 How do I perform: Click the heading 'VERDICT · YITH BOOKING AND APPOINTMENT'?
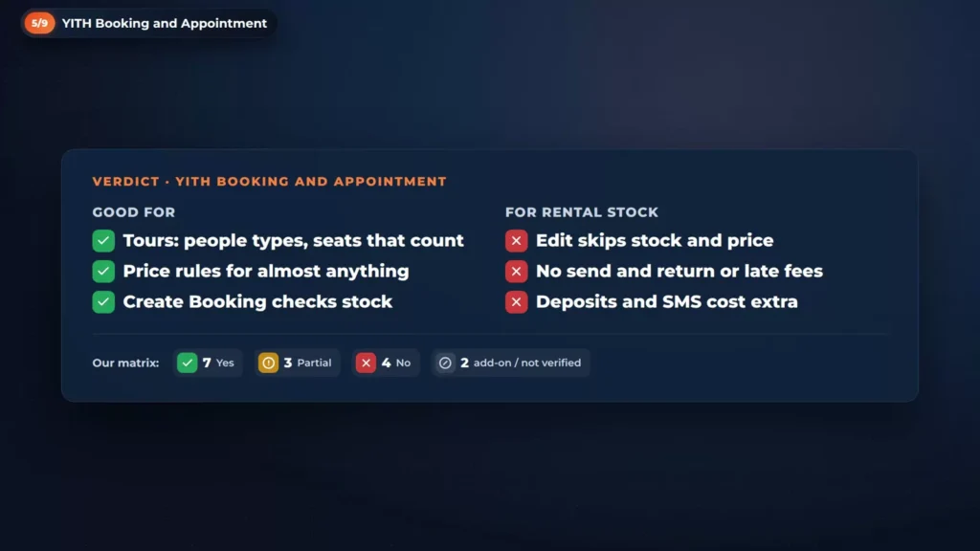269,181
